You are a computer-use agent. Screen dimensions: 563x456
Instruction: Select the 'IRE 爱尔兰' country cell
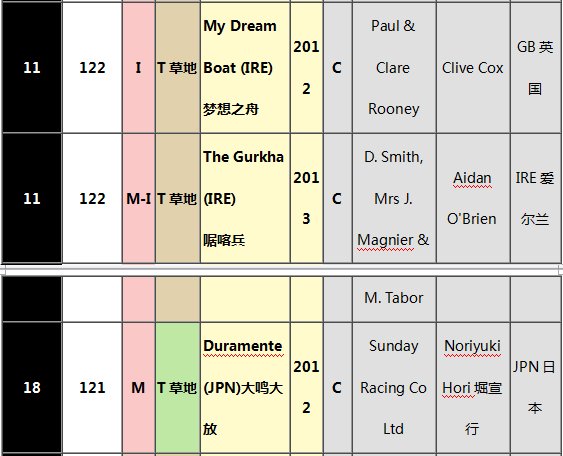[535, 199]
